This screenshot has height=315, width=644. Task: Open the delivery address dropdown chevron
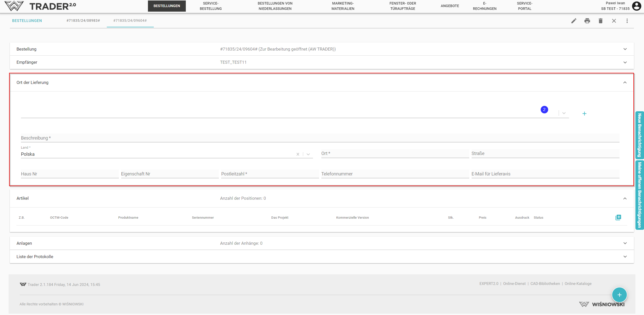click(564, 113)
